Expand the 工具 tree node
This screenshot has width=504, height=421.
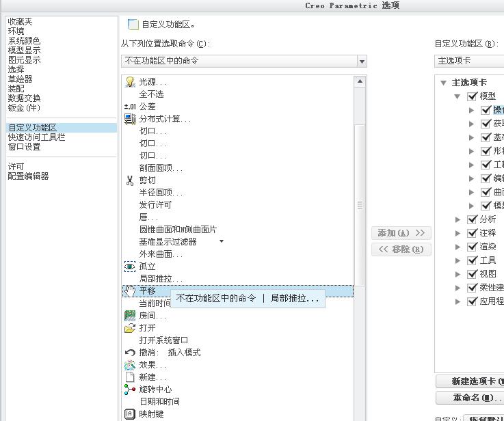point(457,260)
